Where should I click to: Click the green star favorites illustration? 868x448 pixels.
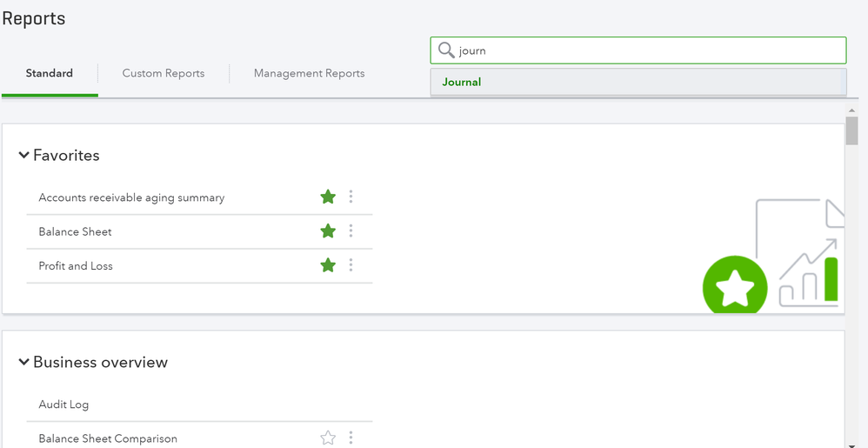tap(735, 287)
